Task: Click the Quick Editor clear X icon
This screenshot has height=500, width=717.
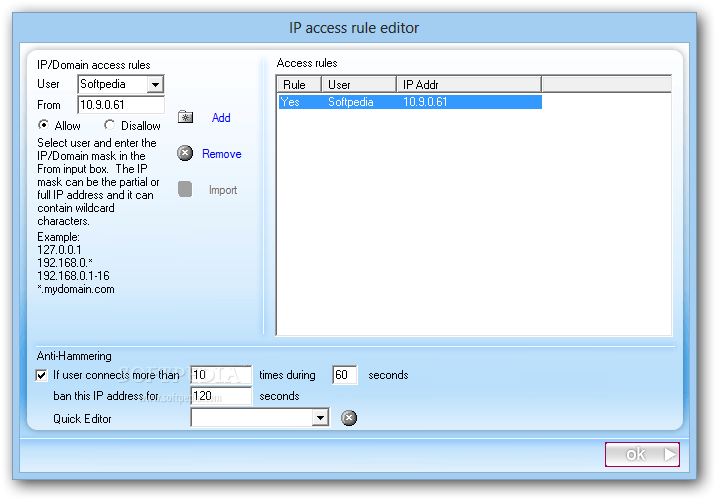Action: point(349,418)
